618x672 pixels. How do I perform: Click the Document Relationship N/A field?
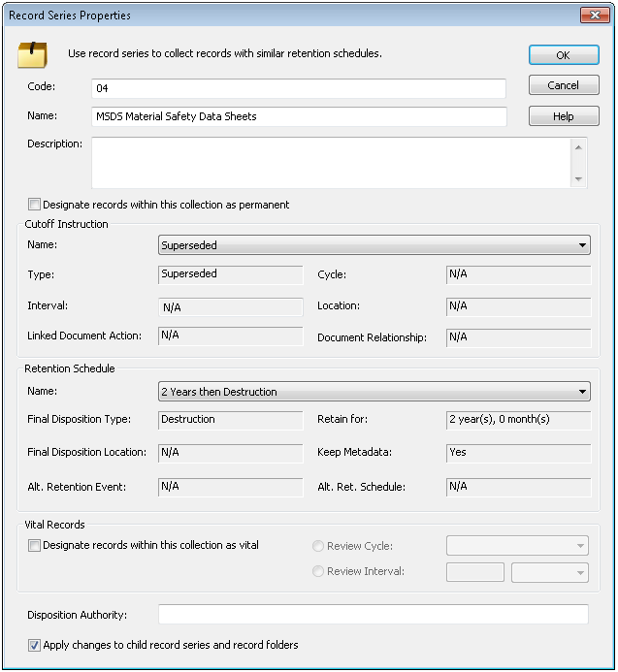(x=518, y=338)
